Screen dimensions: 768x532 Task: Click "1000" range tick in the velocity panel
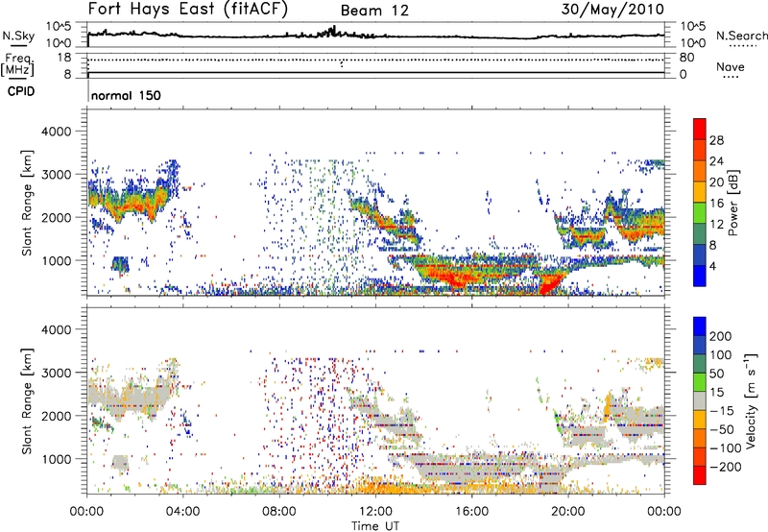coord(56,459)
